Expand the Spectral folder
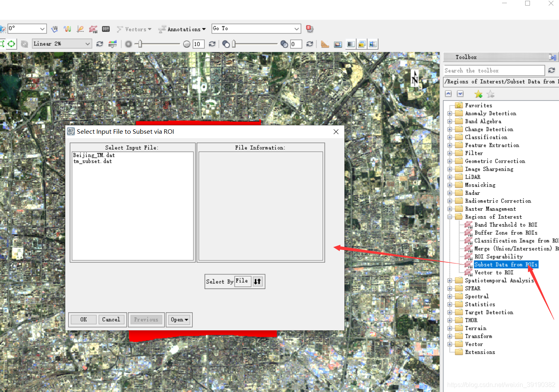Screen dimensions: 559x392 coord(450,296)
